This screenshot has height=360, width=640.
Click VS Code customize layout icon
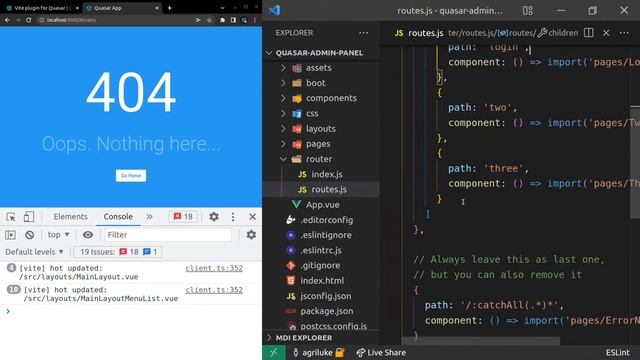click(527, 11)
